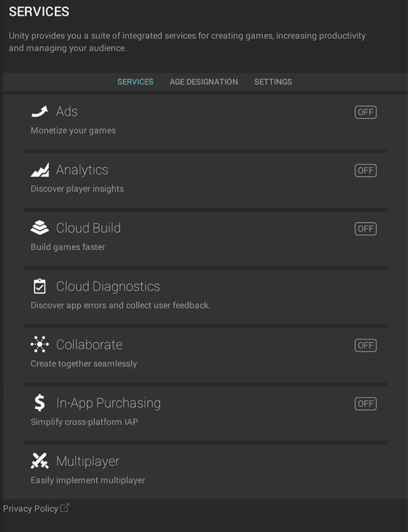Open the Privacy Policy link
408x532 pixels.
click(x=29, y=508)
